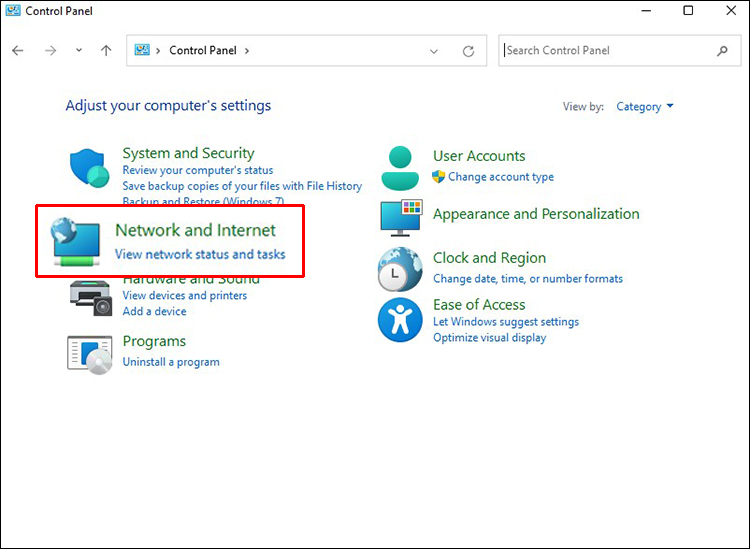This screenshot has height=549, width=750.
Task: Click the Programs disc icon
Action: tap(90, 354)
